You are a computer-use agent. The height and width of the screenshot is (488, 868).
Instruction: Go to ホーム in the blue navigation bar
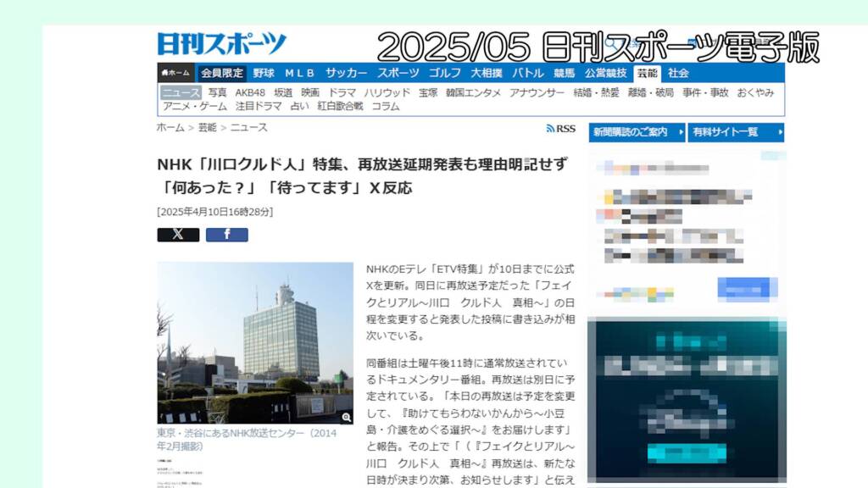point(176,73)
